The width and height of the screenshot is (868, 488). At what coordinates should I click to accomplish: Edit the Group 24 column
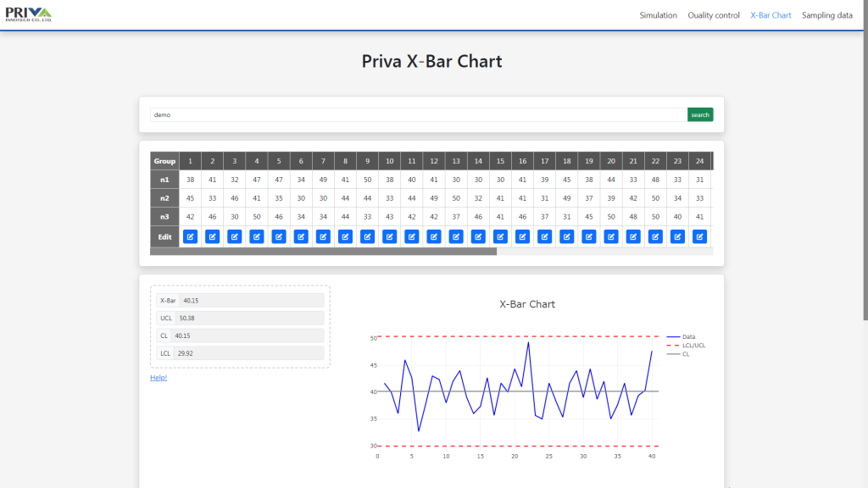click(699, 237)
